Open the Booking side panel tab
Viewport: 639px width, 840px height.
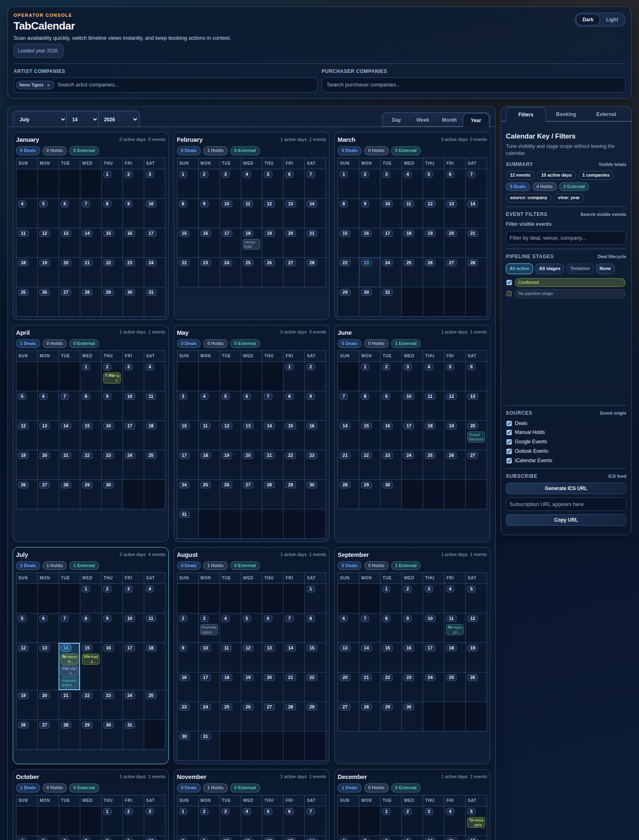tap(566, 114)
